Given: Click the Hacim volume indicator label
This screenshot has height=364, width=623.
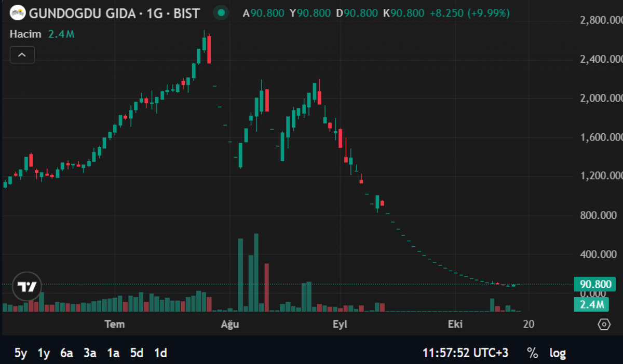Looking at the screenshot, I should (26, 34).
